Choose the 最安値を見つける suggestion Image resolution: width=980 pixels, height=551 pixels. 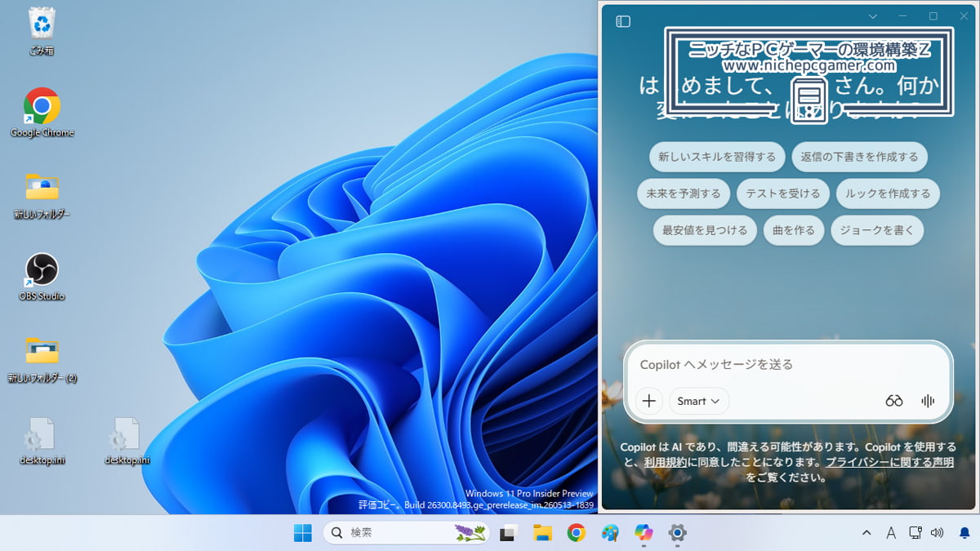[x=705, y=230]
